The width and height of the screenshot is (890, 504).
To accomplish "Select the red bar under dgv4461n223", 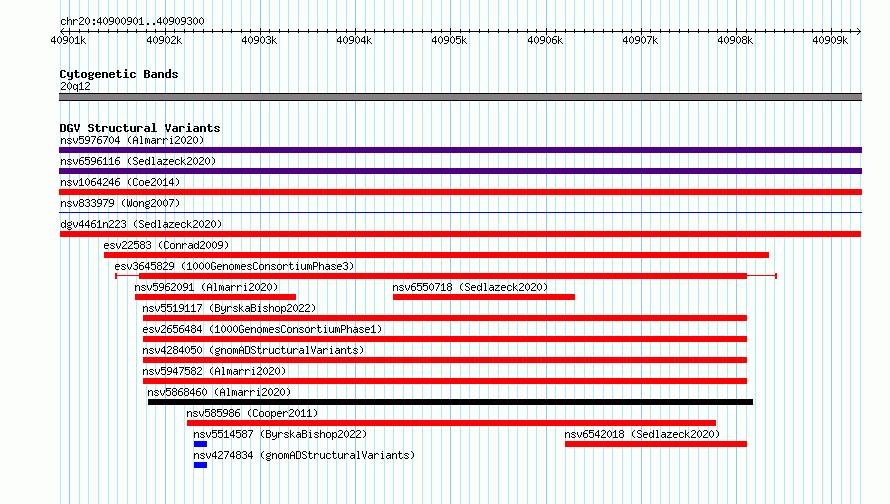I will pyautogui.click(x=460, y=234).
